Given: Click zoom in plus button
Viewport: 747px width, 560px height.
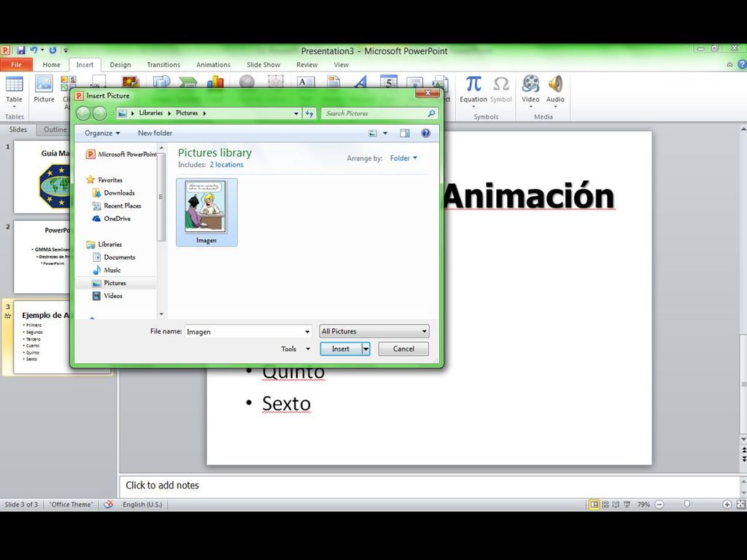Looking at the screenshot, I should point(727,505).
